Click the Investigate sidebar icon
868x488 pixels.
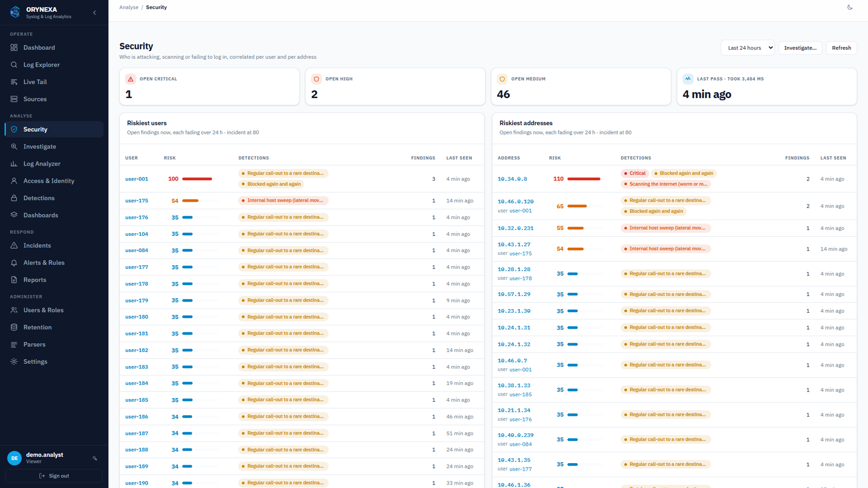point(14,146)
